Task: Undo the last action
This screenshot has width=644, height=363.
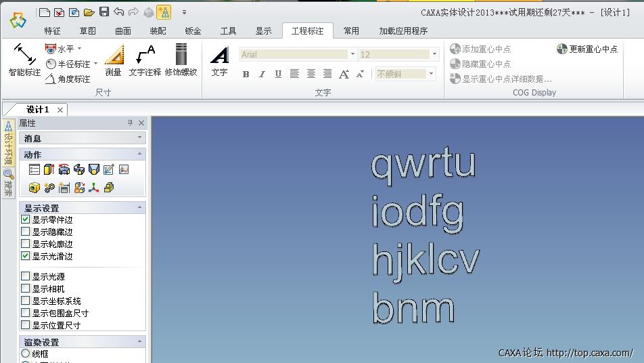Action: 118,12
